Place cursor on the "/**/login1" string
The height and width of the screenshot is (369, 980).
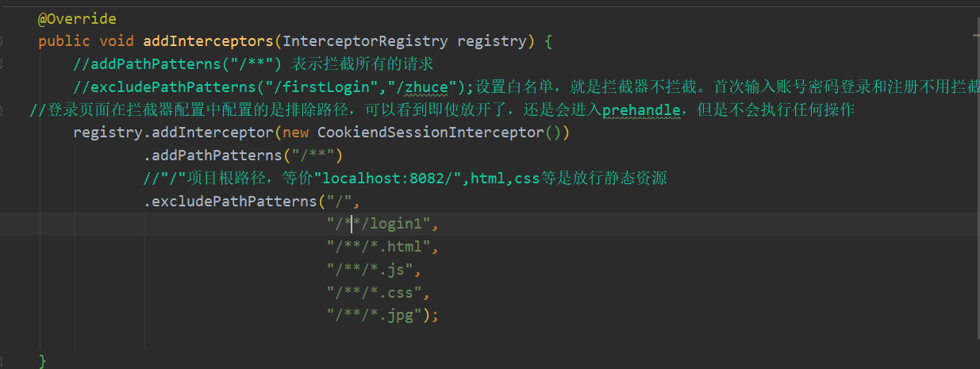(x=379, y=224)
